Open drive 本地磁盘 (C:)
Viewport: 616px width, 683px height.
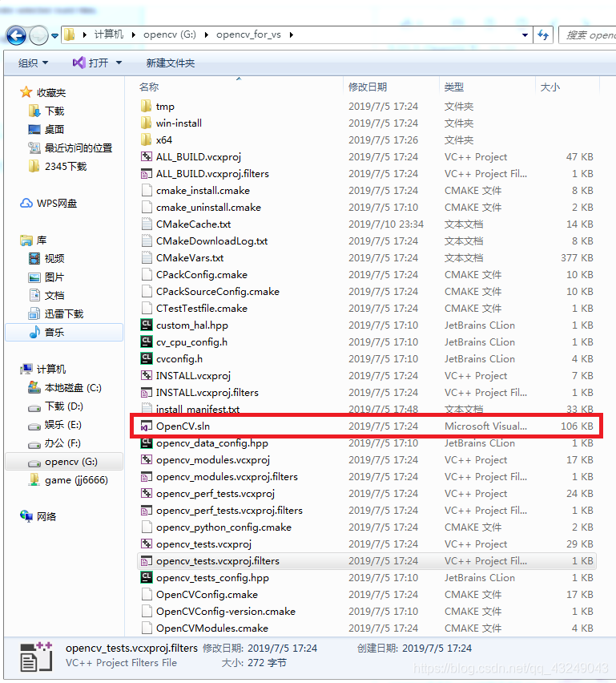point(65,388)
